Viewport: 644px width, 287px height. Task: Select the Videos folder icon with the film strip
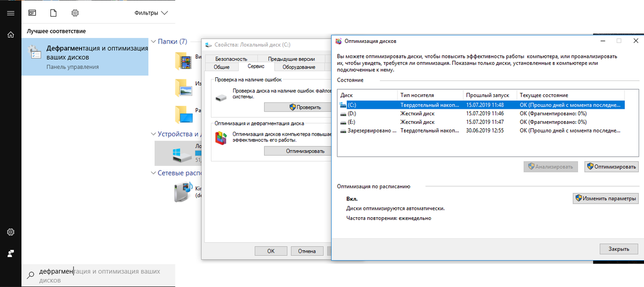tap(184, 62)
